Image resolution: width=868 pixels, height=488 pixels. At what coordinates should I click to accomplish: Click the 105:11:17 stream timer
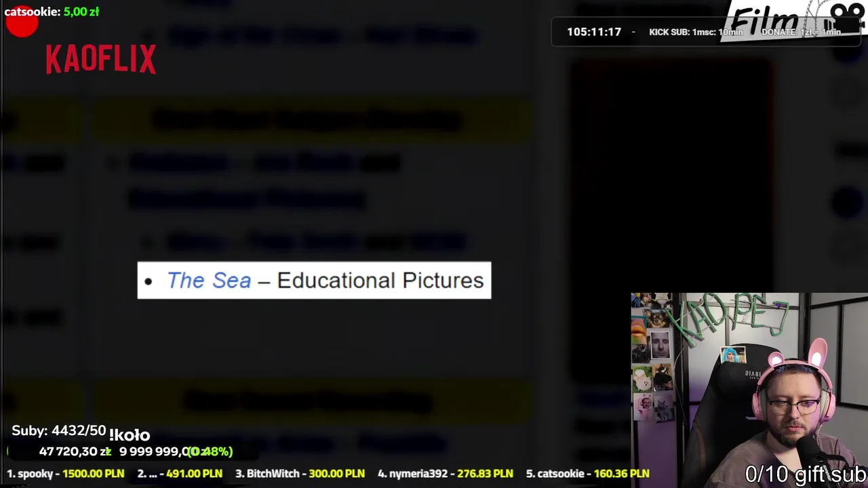594,32
